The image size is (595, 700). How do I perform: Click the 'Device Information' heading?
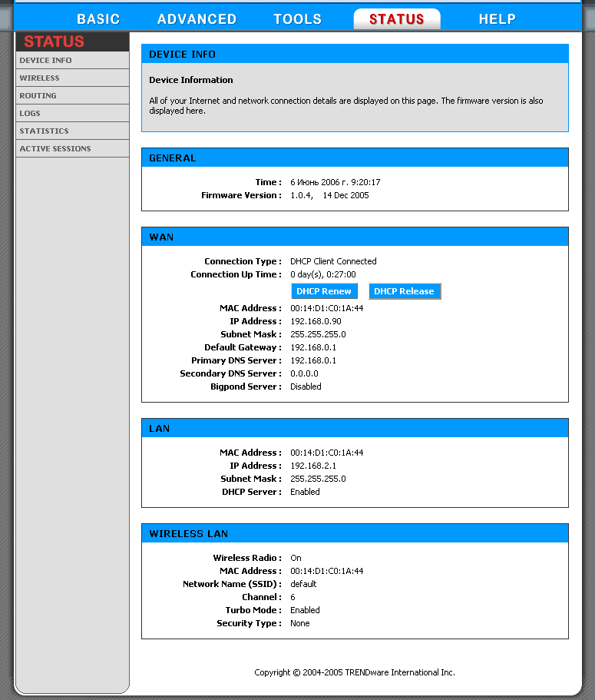[x=191, y=80]
